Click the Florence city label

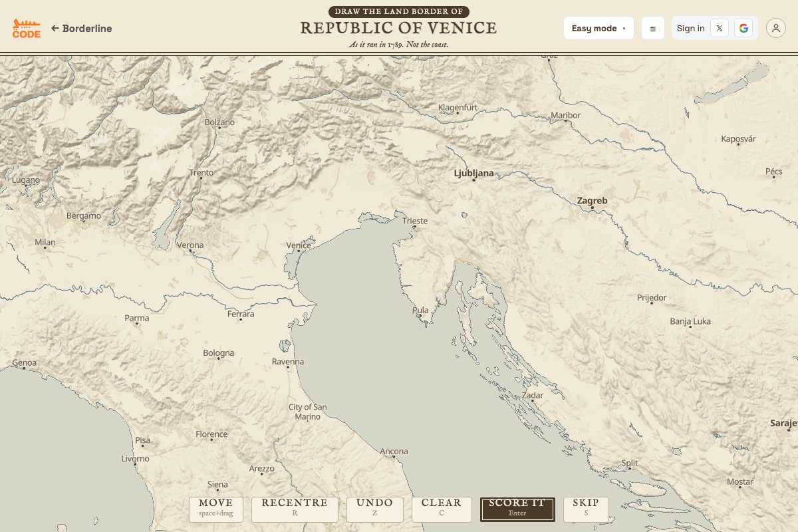click(x=211, y=434)
